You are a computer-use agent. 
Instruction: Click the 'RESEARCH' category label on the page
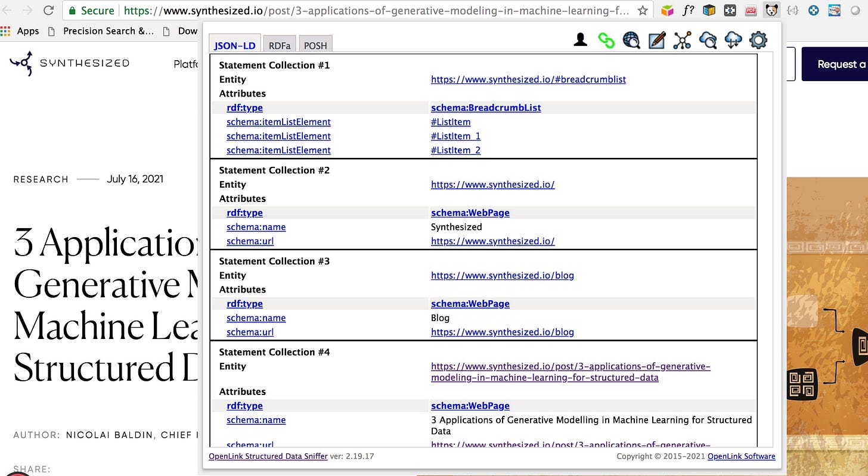tap(41, 179)
